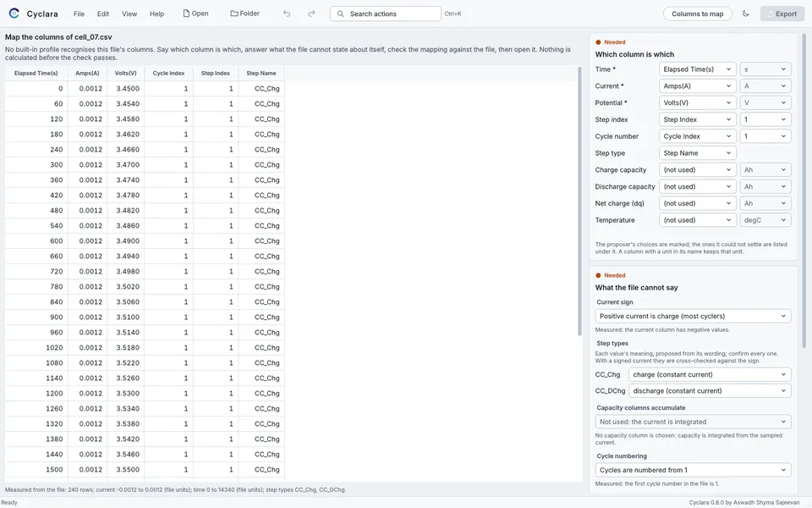Open CC_Chg step type dropdown
Viewport: 812px width, 508px height.
[710, 374]
